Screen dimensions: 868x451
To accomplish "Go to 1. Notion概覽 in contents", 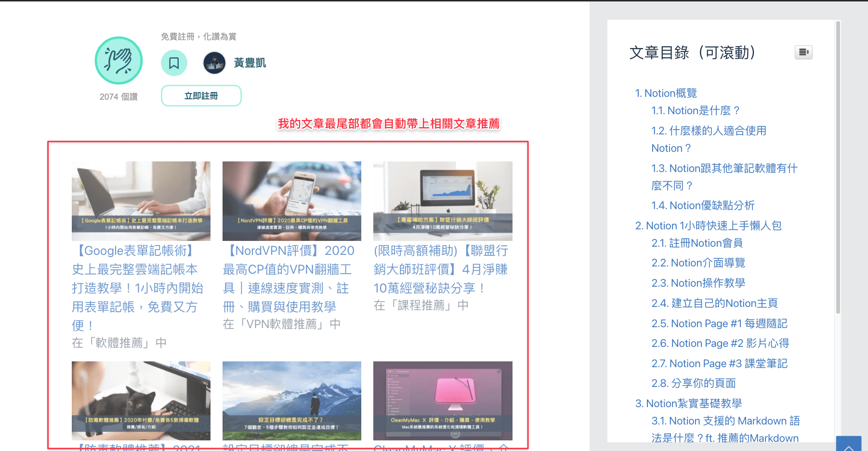I will pyautogui.click(x=666, y=93).
